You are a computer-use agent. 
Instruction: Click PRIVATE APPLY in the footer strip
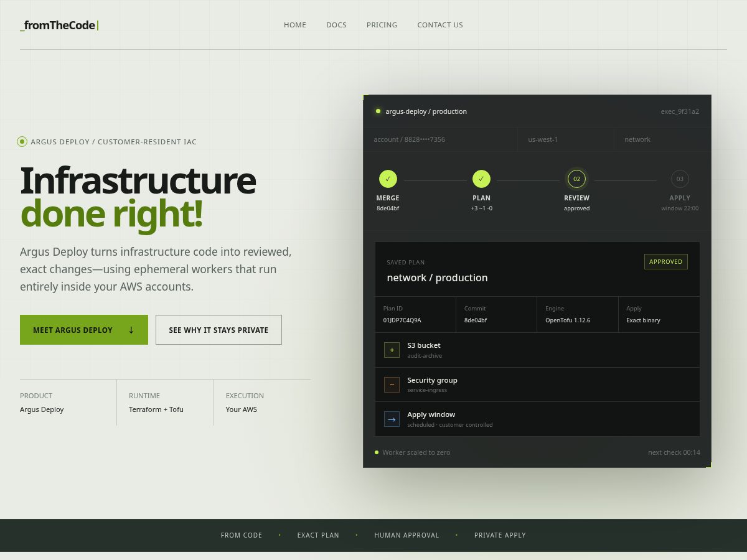(x=500, y=535)
